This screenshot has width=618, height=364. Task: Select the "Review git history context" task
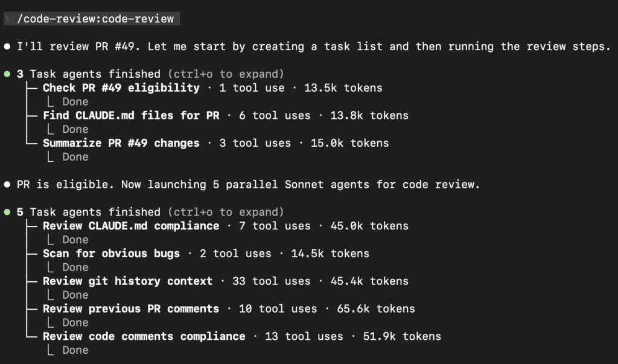[127, 281]
